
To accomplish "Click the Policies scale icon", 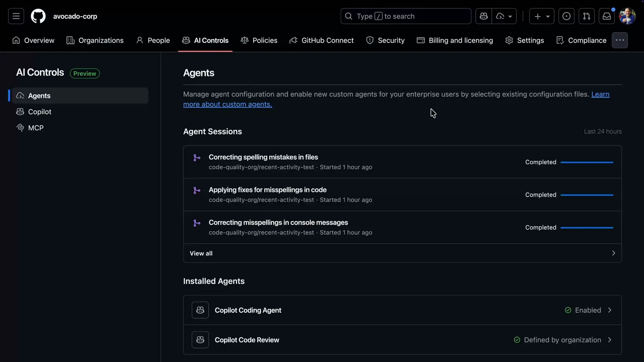I will (244, 40).
